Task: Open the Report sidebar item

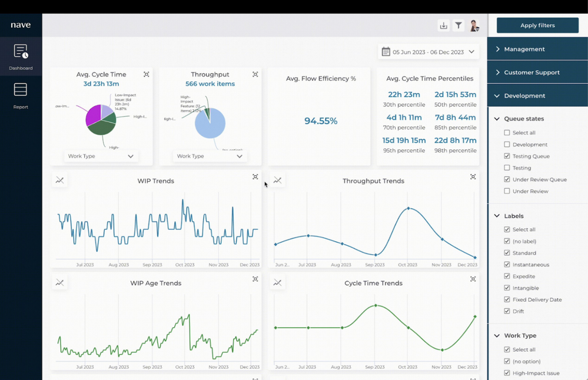Action: (21, 96)
